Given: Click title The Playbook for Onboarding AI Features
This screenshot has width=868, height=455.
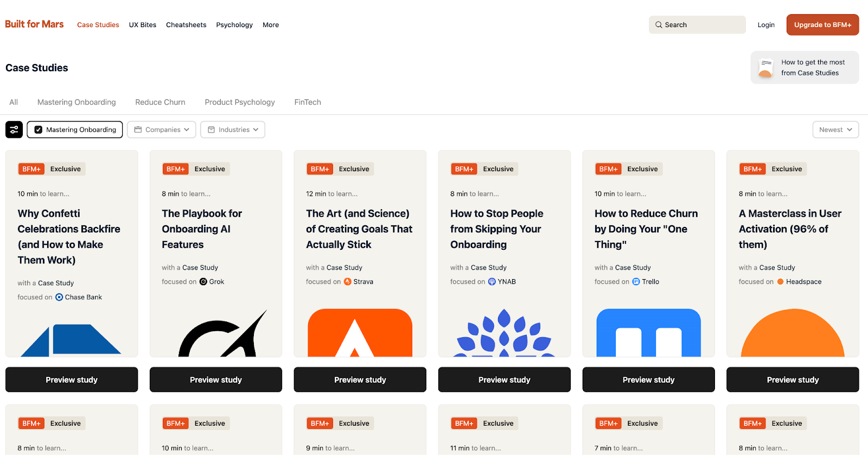Looking at the screenshot, I should 202,229.
